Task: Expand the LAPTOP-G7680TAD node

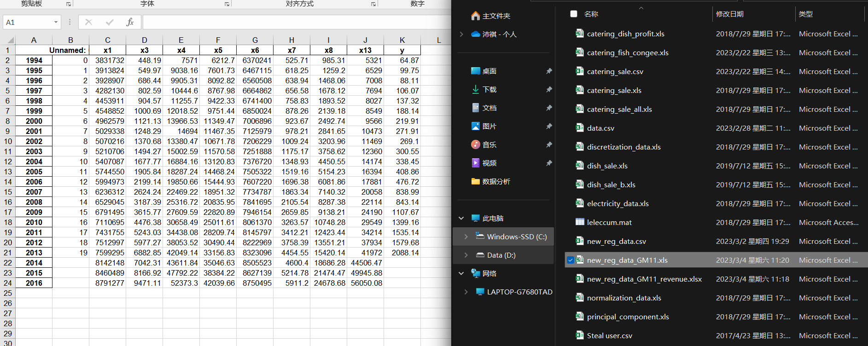Action: 466,292
